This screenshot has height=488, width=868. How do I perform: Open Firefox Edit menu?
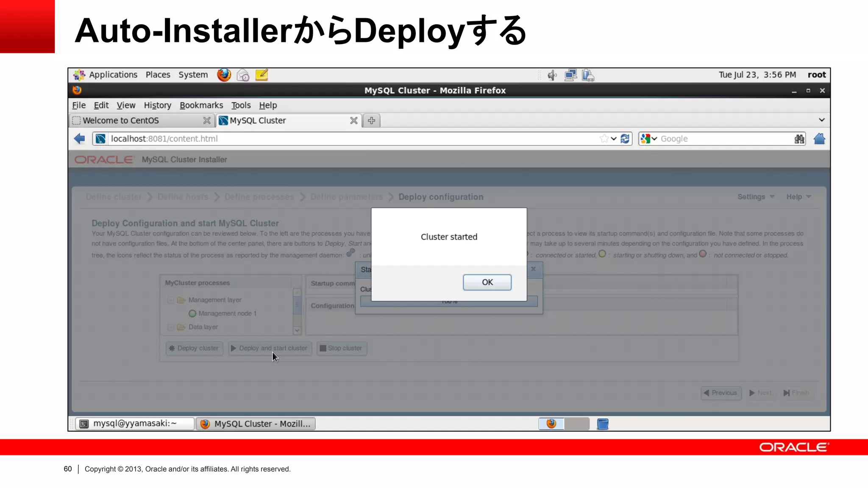tap(101, 105)
